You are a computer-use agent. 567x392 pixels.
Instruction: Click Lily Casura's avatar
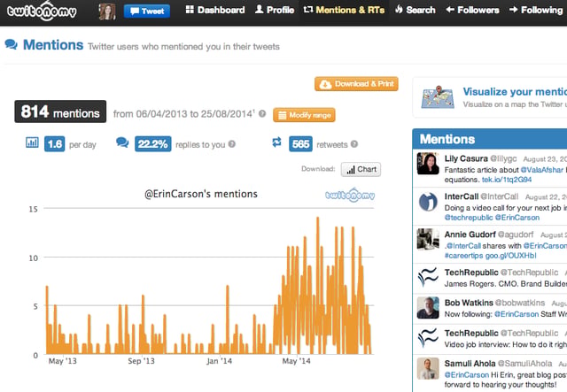428,164
